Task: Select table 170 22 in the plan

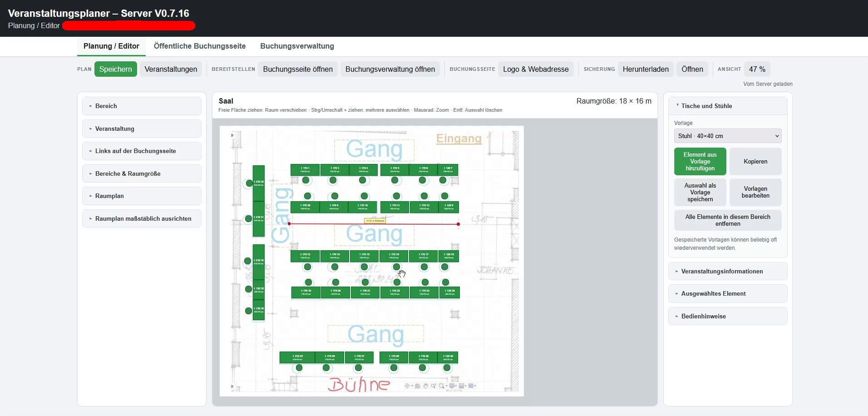Action: 395,292
